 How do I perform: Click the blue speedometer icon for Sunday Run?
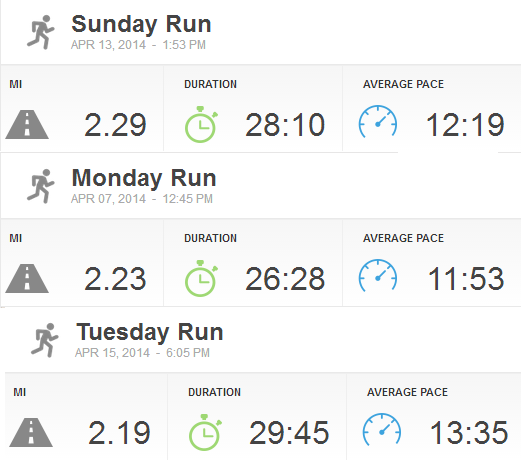coord(378,121)
